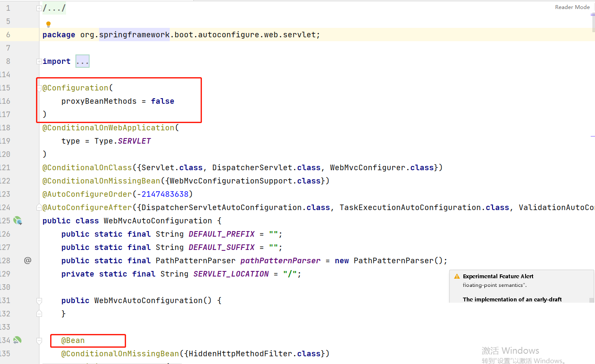595x364 pixels.
Task: Click the pathPatternParser field name
Action: (x=280, y=261)
